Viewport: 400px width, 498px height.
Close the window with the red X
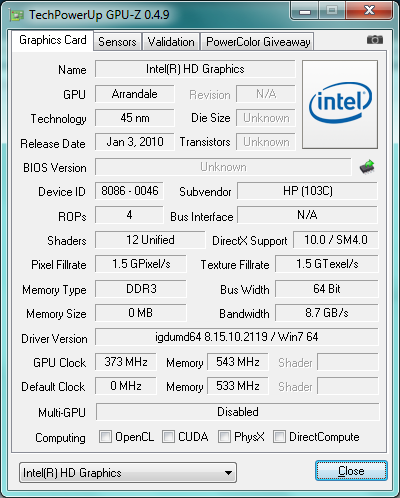click(x=369, y=11)
